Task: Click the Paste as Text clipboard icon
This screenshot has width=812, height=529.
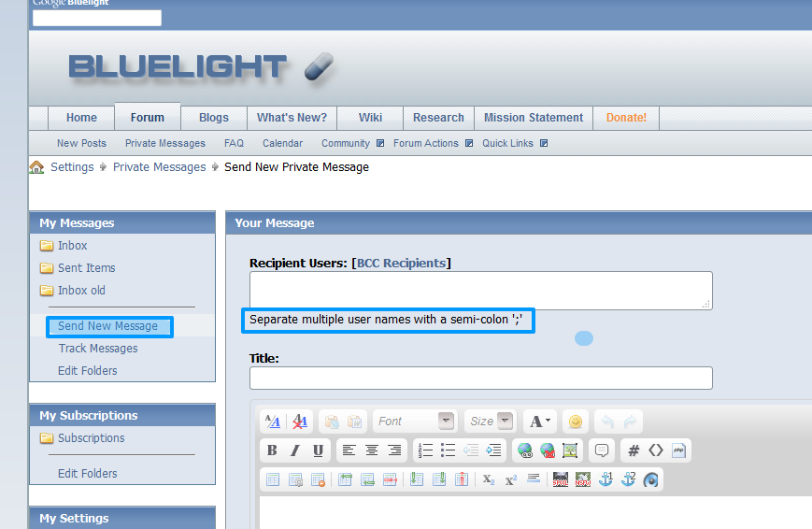Action: pos(332,422)
